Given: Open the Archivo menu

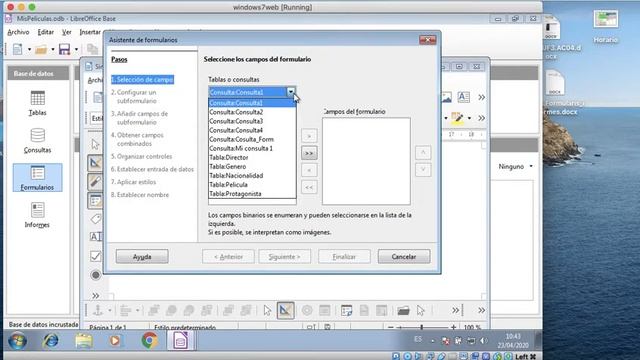Looking at the screenshot, I should coord(18,32).
